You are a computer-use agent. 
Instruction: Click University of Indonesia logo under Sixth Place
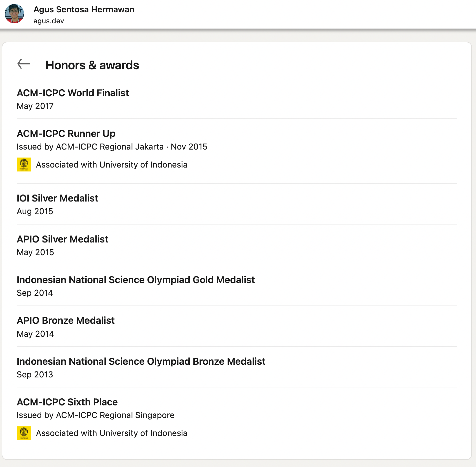click(x=24, y=433)
